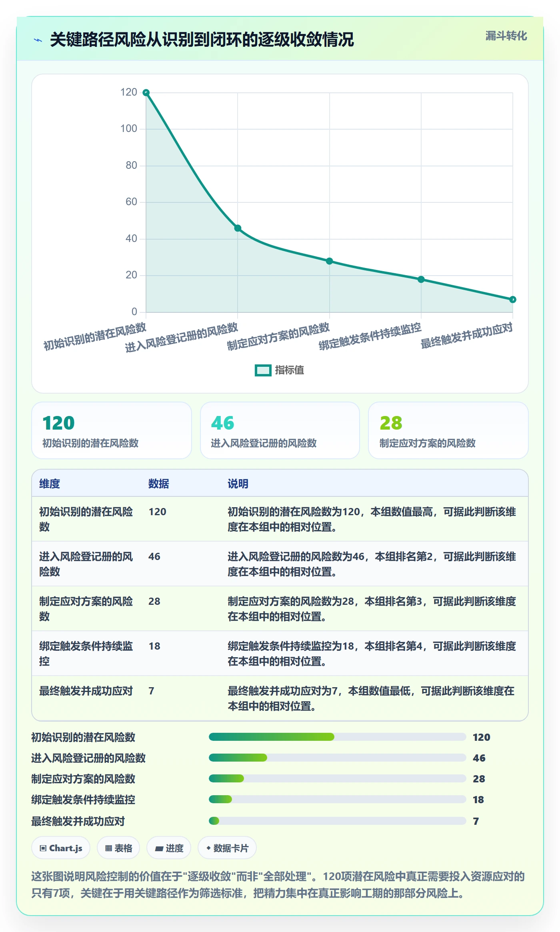The width and height of the screenshot is (560, 932).
Task: Click axis label 绑定触发条件持续监控 under the chart
Action: click(x=370, y=337)
